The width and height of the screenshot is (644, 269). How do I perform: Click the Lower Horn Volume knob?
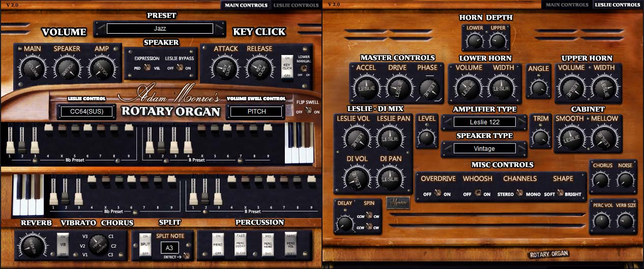469,87
